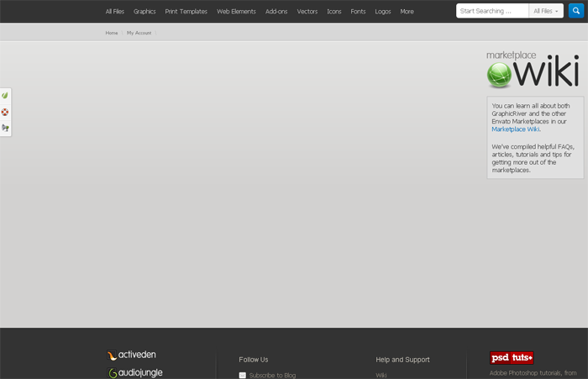This screenshot has width=588, height=379.
Task: Open the Vectors category
Action: click(x=307, y=12)
